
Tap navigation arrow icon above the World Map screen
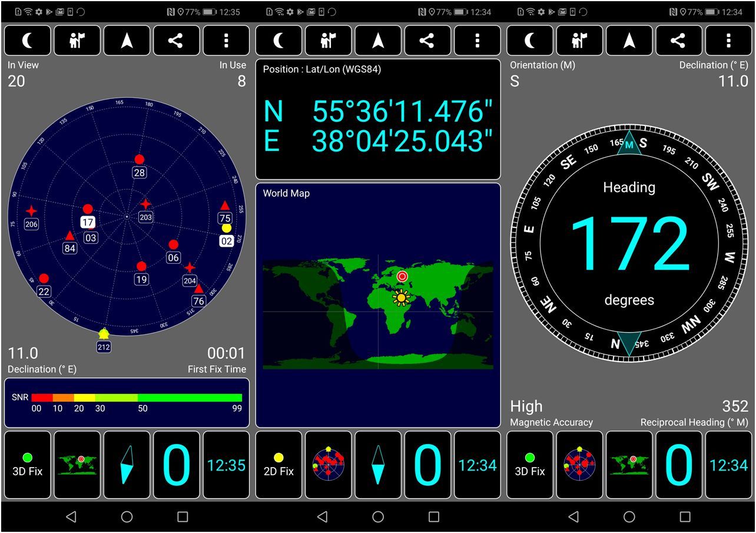[x=378, y=41]
